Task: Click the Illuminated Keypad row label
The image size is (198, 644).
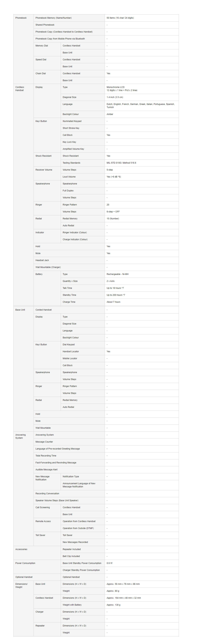Action: 72,121
